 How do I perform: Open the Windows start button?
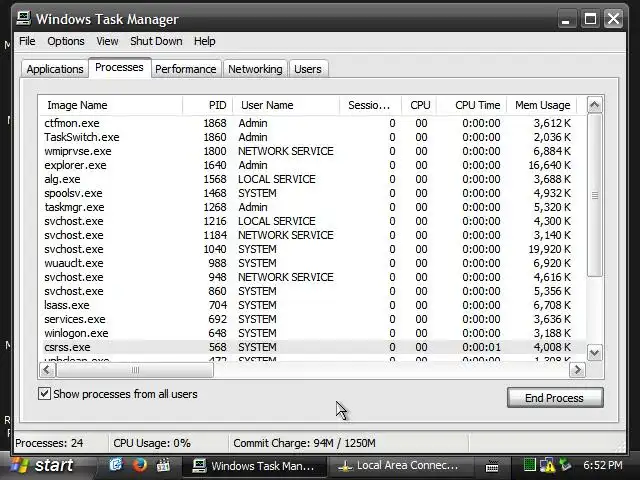tap(46, 465)
